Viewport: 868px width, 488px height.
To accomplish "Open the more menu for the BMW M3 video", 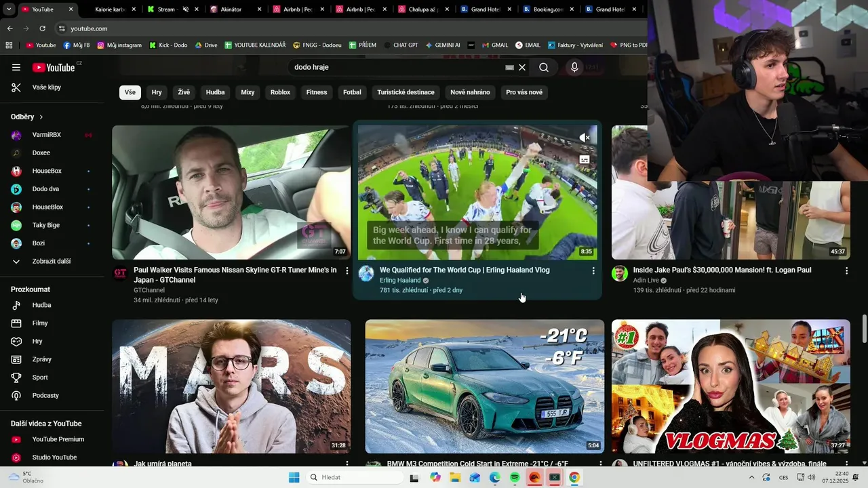I will click(600, 464).
